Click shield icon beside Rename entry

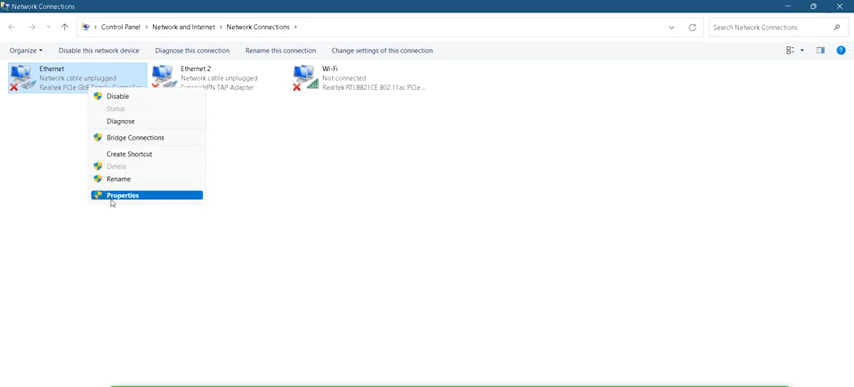(98, 179)
